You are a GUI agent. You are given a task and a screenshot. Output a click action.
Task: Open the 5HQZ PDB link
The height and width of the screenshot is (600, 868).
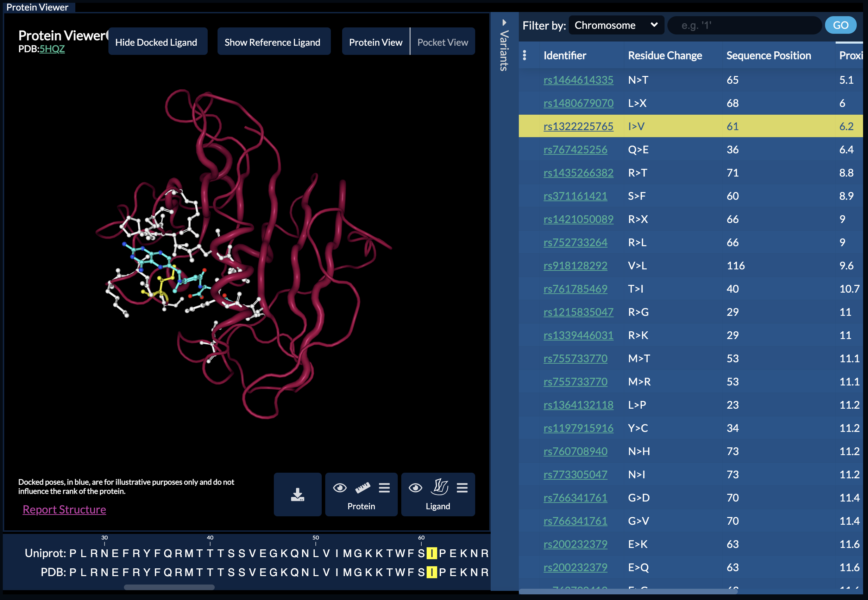(52, 49)
